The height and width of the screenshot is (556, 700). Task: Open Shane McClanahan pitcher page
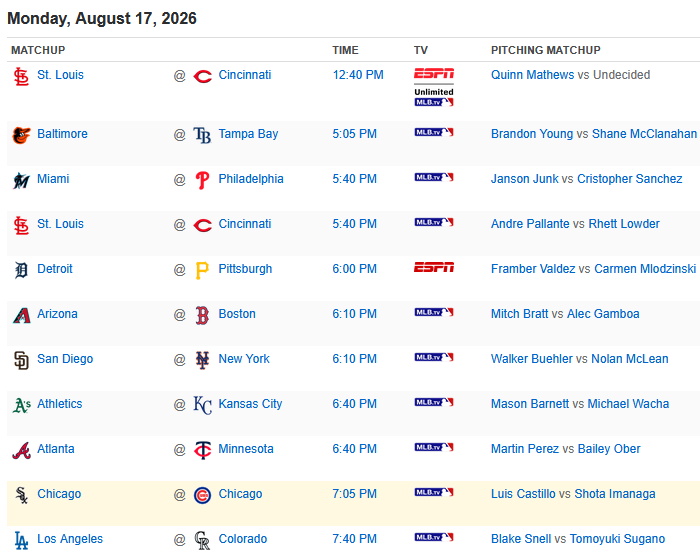point(644,134)
